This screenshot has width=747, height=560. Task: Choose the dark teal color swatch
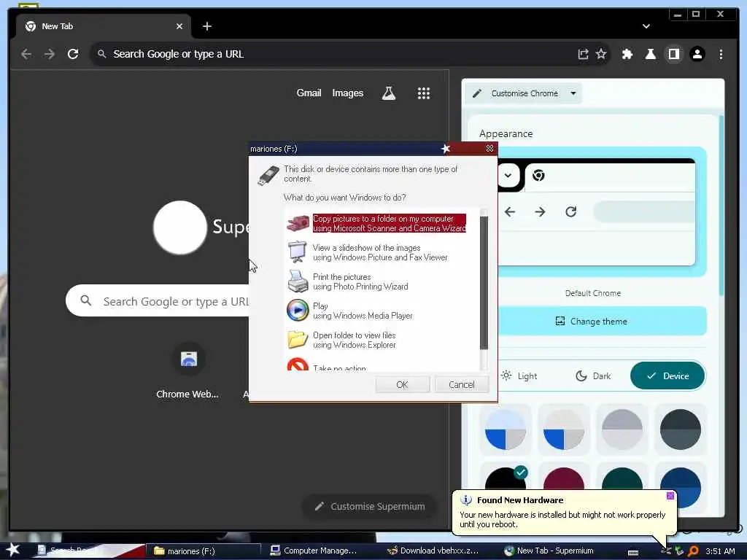tap(622, 478)
